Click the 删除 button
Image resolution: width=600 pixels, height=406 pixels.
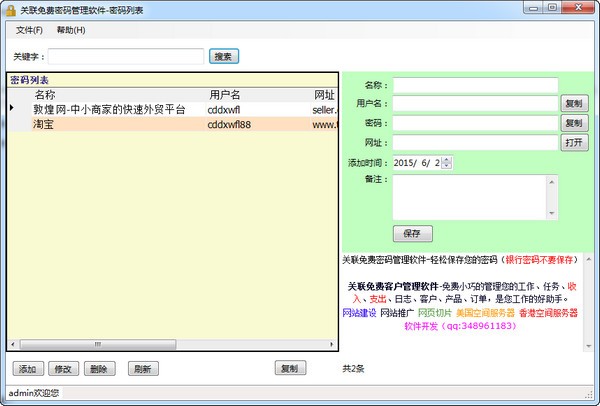[x=99, y=369]
